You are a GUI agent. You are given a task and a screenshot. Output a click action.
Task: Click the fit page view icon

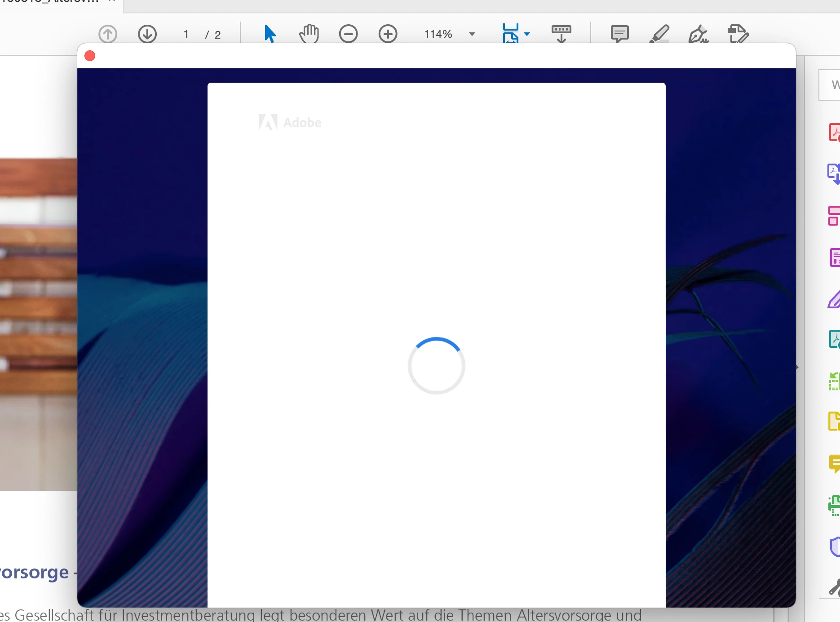coord(511,34)
